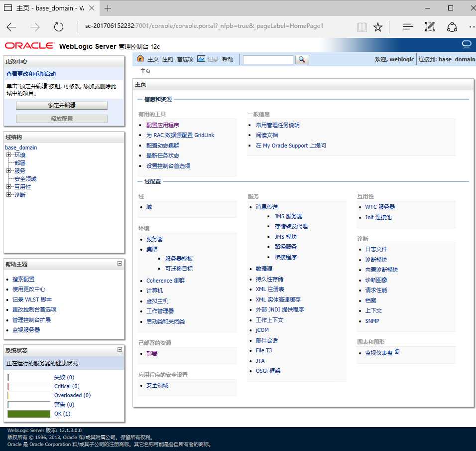Click the magnifier search button
This screenshot has width=476, height=451.
pos(302,59)
